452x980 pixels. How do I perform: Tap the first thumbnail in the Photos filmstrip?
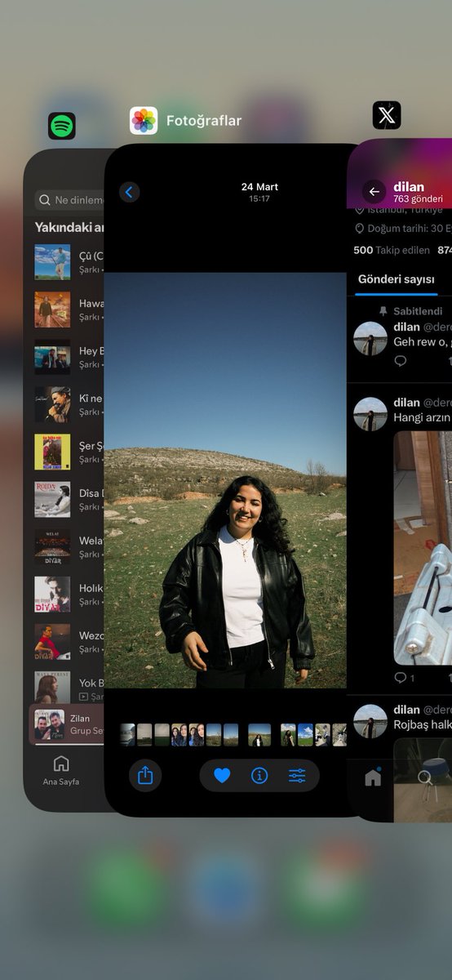pos(127,734)
